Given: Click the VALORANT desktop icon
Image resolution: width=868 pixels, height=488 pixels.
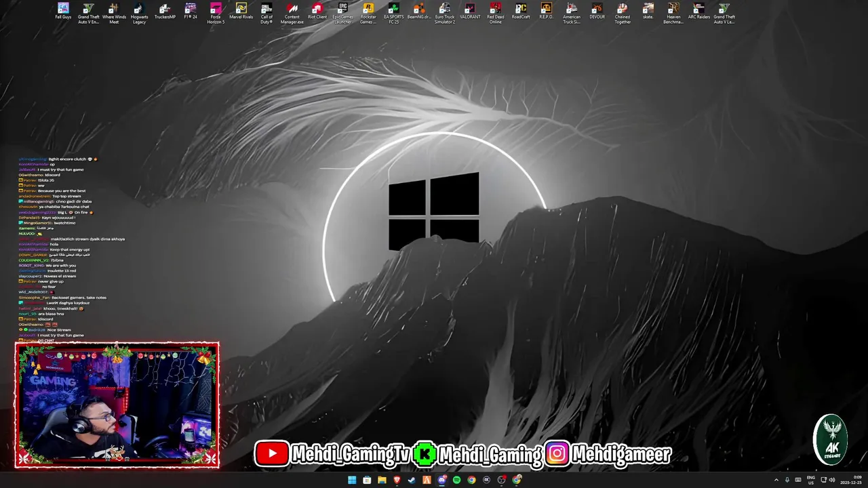Looking at the screenshot, I should (470, 12).
